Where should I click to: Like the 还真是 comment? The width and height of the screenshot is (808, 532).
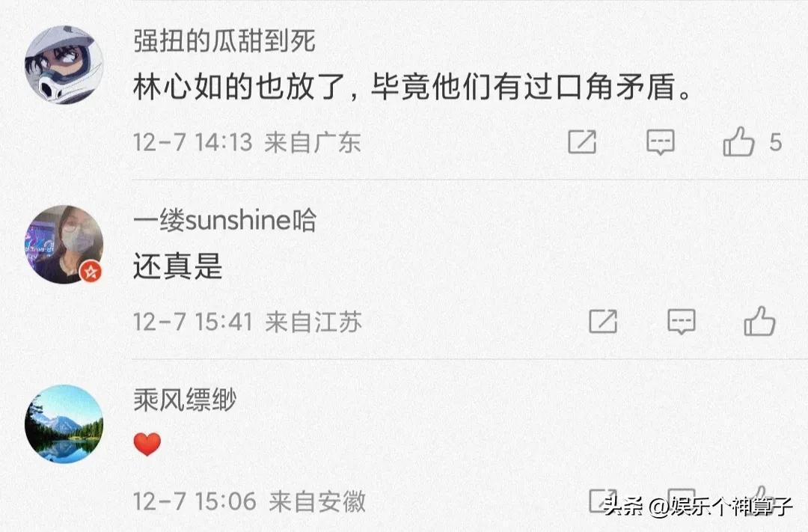click(759, 321)
